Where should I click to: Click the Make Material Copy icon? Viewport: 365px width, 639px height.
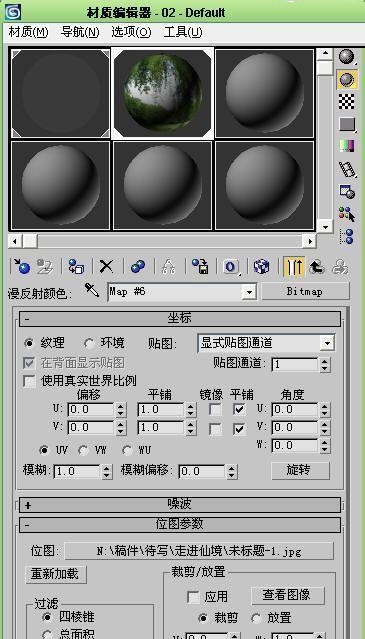pyautogui.click(x=138, y=267)
